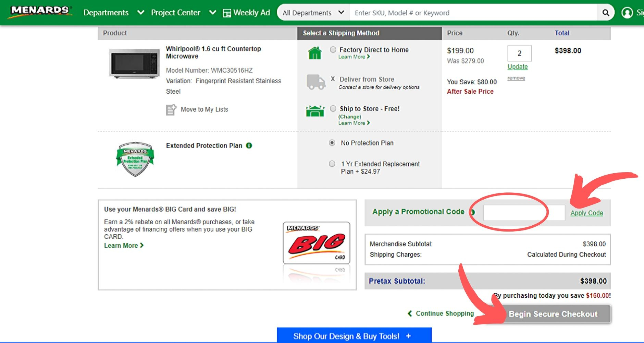
Task: Expand the Departments menu chevron
Action: (140, 13)
